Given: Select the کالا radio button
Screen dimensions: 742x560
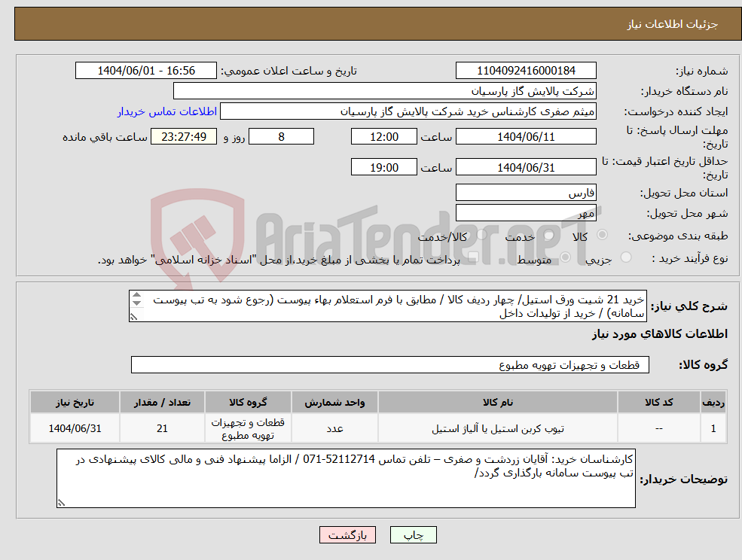Looking at the screenshot, I should pyautogui.click(x=602, y=235).
